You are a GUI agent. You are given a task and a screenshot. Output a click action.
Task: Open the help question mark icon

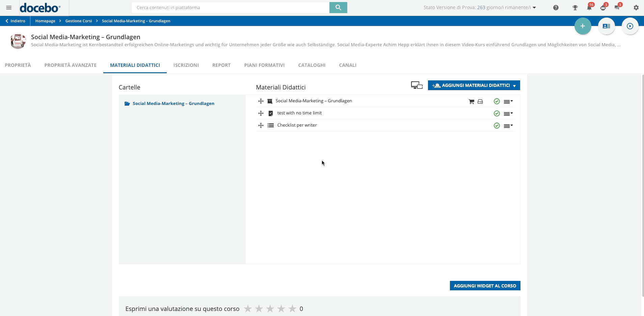click(555, 7)
